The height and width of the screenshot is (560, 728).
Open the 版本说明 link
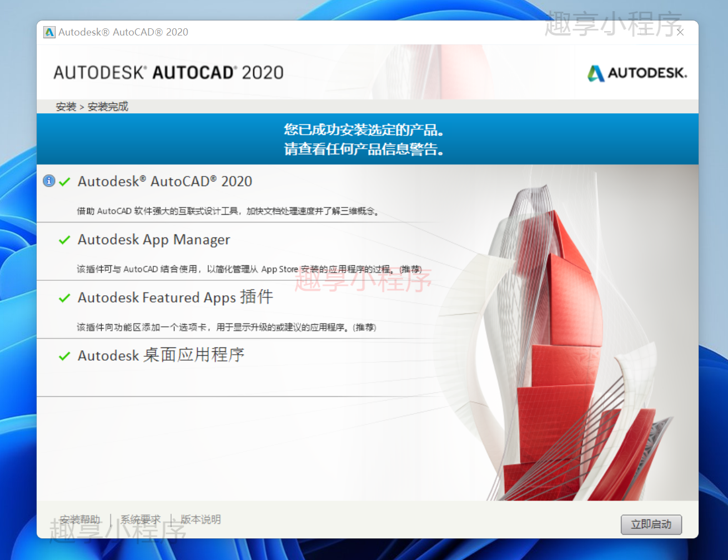(x=200, y=519)
